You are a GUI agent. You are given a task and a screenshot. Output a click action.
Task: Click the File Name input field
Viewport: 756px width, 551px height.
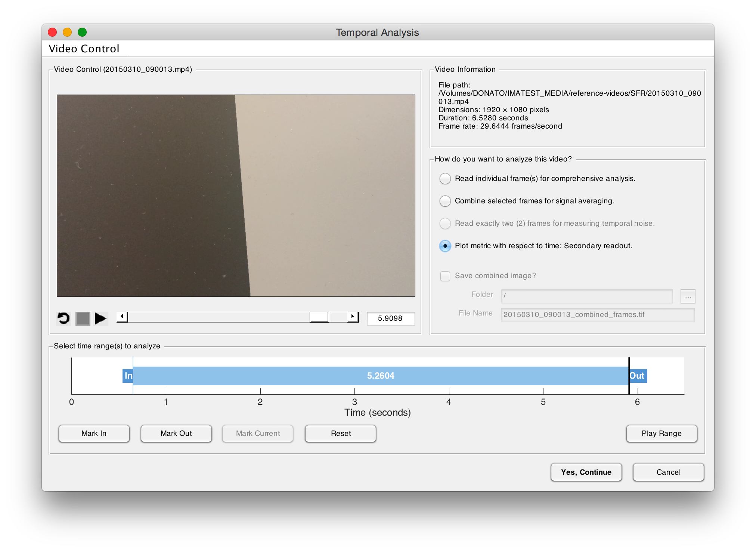tap(598, 315)
